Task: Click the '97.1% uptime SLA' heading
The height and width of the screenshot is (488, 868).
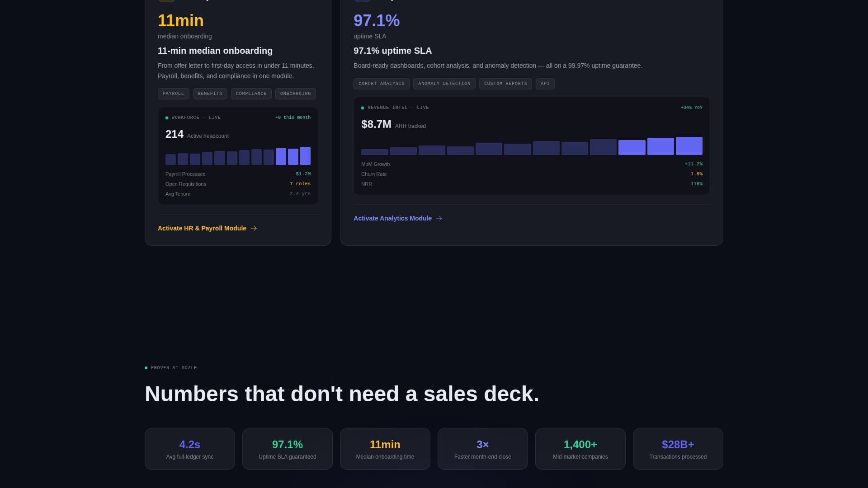Action: [392, 51]
